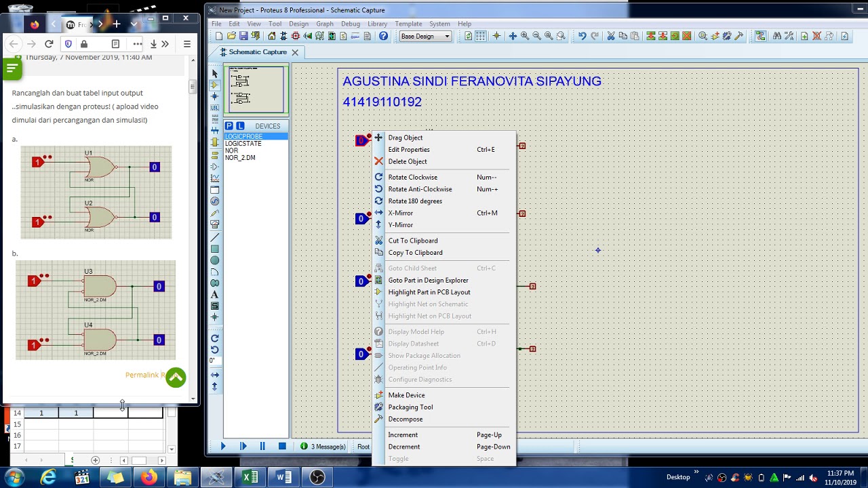Close the Schematic Capture tab
868x488 pixels.
pos(295,52)
